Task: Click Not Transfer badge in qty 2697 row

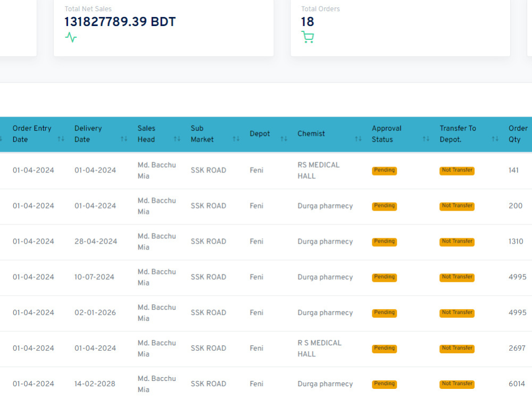Action: [457, 348]
